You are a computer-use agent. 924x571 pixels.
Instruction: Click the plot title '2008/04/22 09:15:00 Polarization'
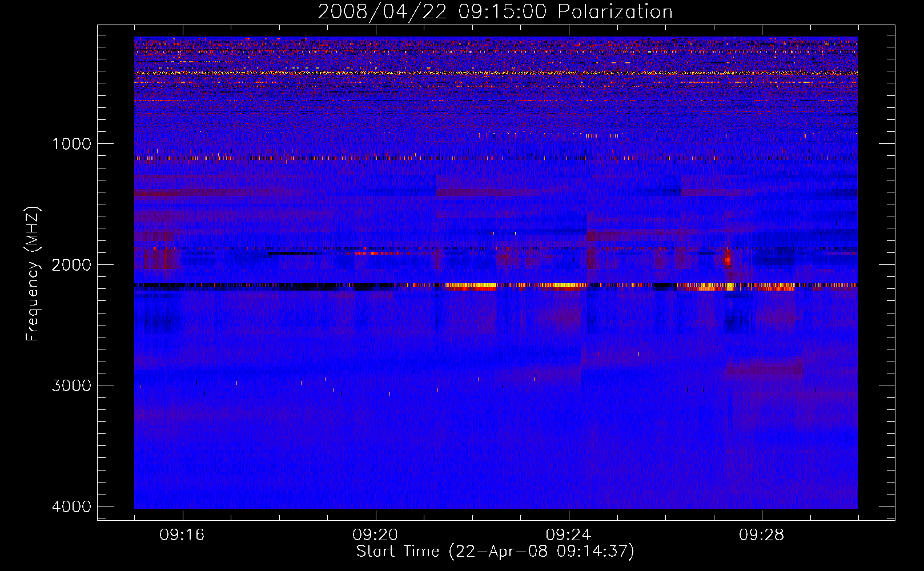495,11
